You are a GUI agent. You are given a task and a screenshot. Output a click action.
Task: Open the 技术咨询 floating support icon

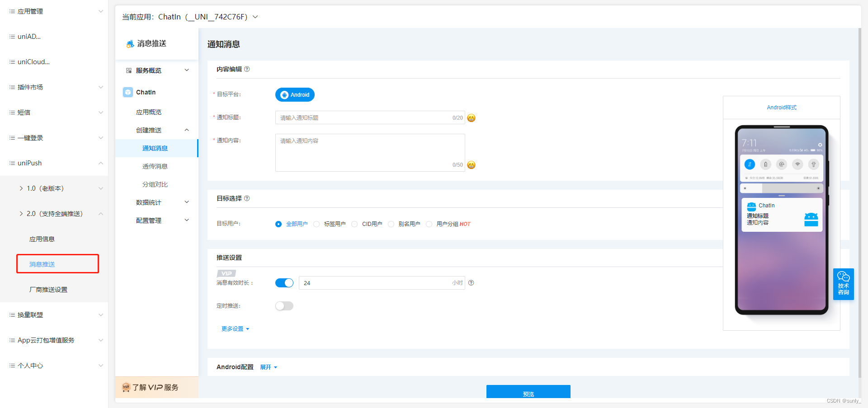(x=843, y=284)
